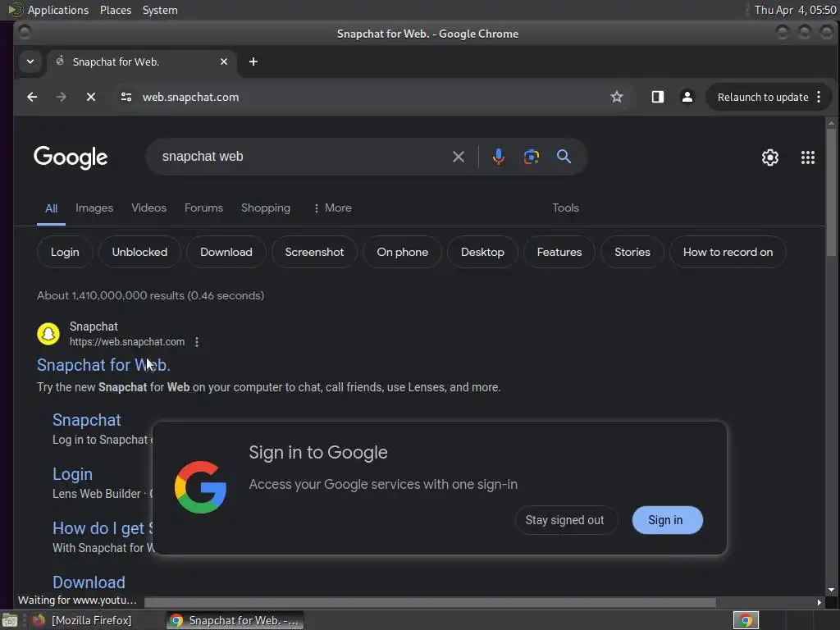Click the browser forward arrow

[x=61, y=97]
